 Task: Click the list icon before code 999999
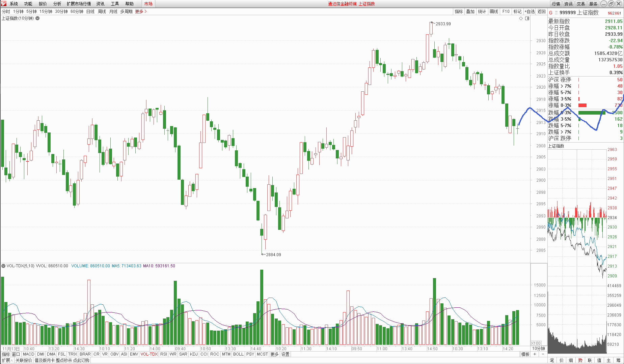pyautogui.click(x=556, y=13)
